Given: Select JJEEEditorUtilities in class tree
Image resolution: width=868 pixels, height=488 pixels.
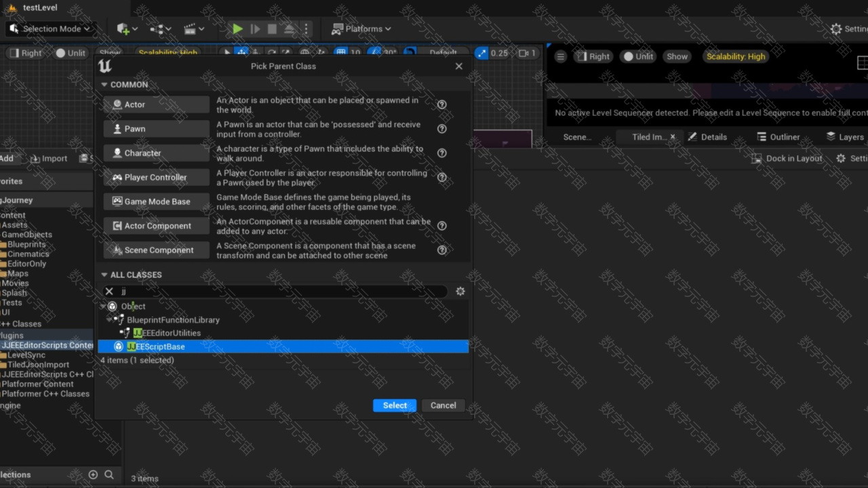Looking at the screenshot, I should point(167,333).
